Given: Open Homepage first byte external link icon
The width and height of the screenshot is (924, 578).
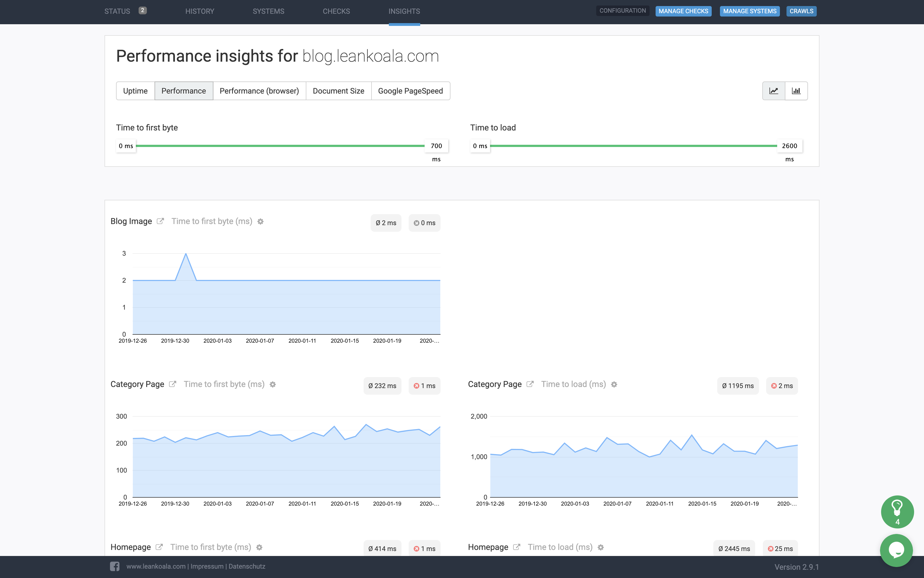Looking at the screenshot, I should click(159, 547).
